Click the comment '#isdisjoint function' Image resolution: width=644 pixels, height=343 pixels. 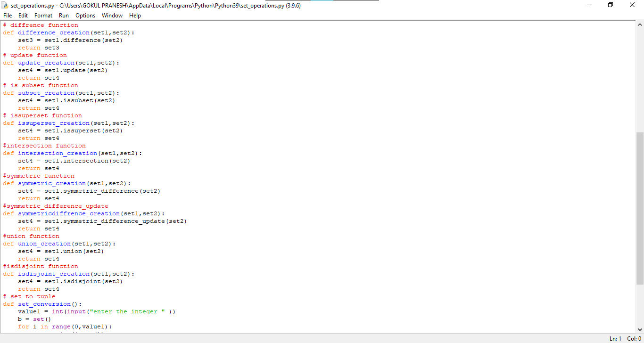41,266
